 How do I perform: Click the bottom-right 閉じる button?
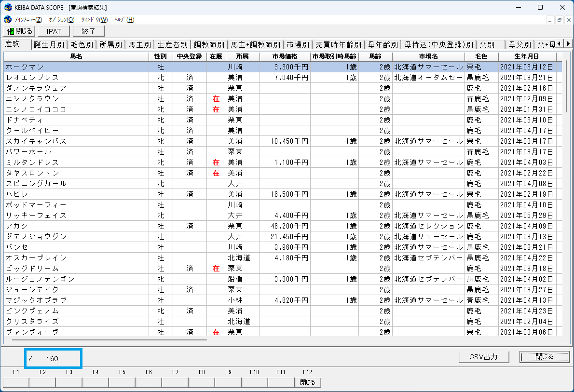pos(545,357)
